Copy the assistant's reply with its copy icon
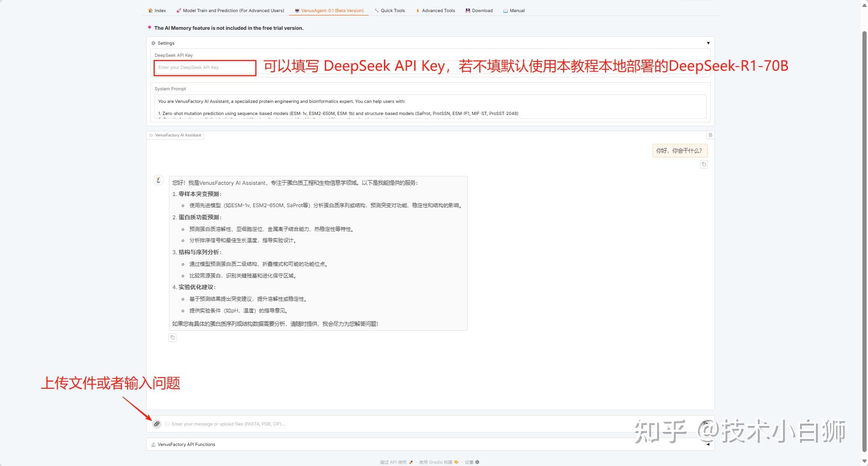Viewport: 868px width, 466px height. pos(173,337)
